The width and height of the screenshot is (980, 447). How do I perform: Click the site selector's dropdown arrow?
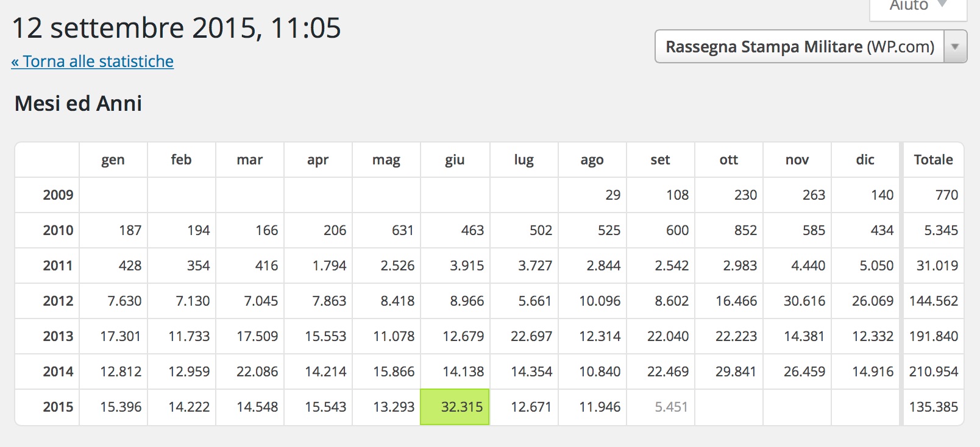tap(955, 47)
